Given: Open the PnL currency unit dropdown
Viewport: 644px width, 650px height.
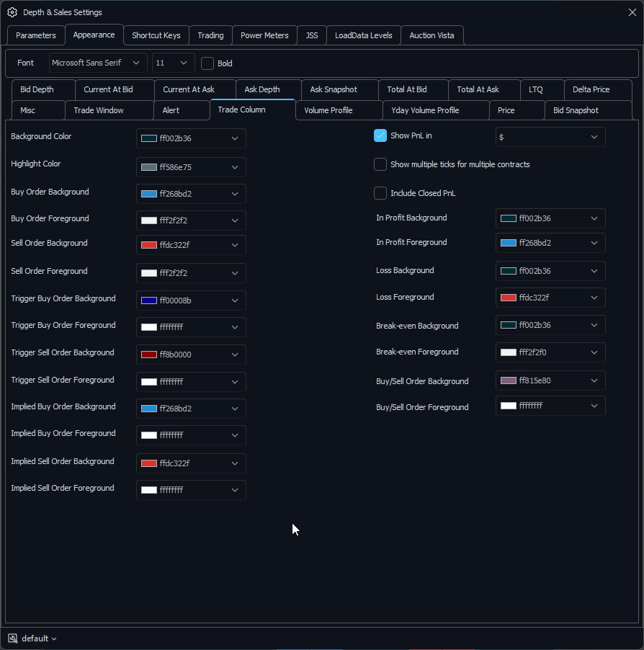Looking at the screenshot, I should pos(550,137).
